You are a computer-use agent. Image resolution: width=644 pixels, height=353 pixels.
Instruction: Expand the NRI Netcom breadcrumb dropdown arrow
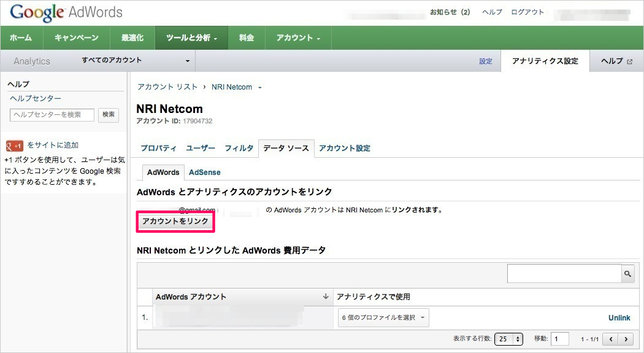[x=260, y=88]
